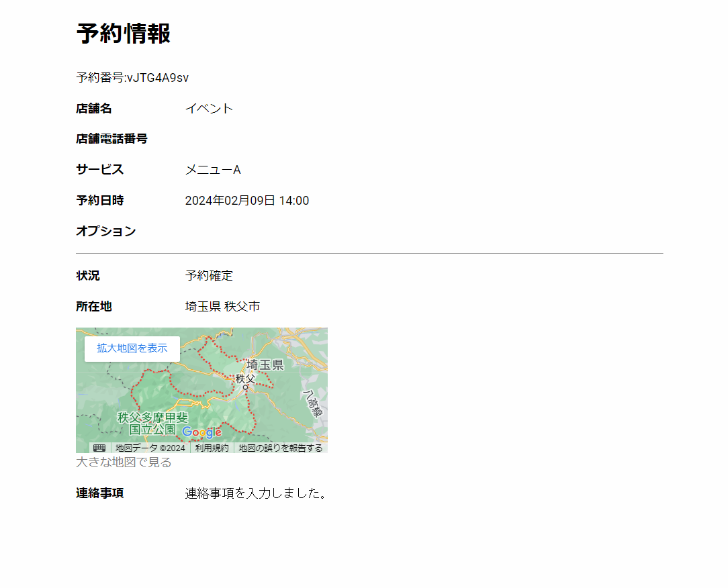The height and width of the screenshot is (588, 728).
Task: Click the 所在地 label
Action: 94,306
